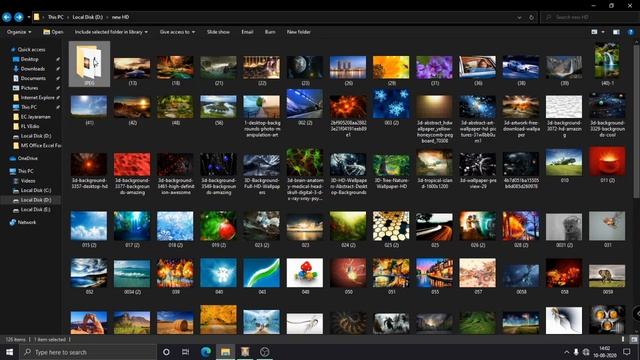640x360 pixels.
Task: Select Local Disk (E:) in the navigation pane
Action: pyautogui.click(x=36, y=209)
